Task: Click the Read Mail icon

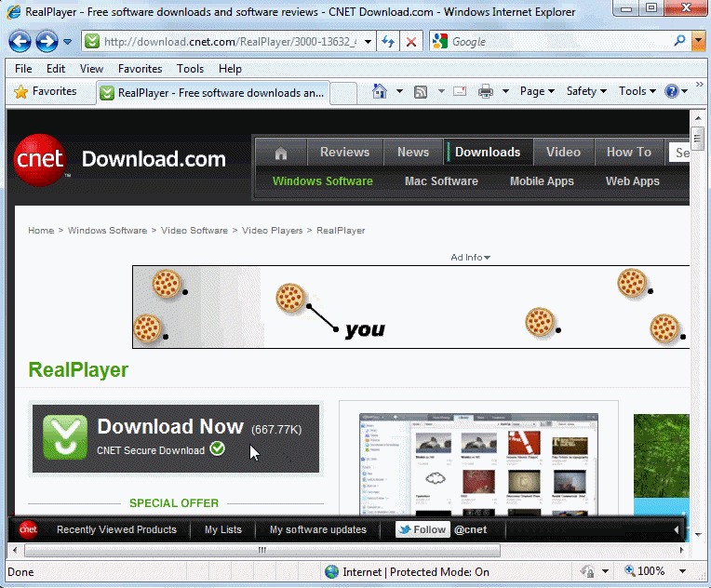Action: pos(460,91)
